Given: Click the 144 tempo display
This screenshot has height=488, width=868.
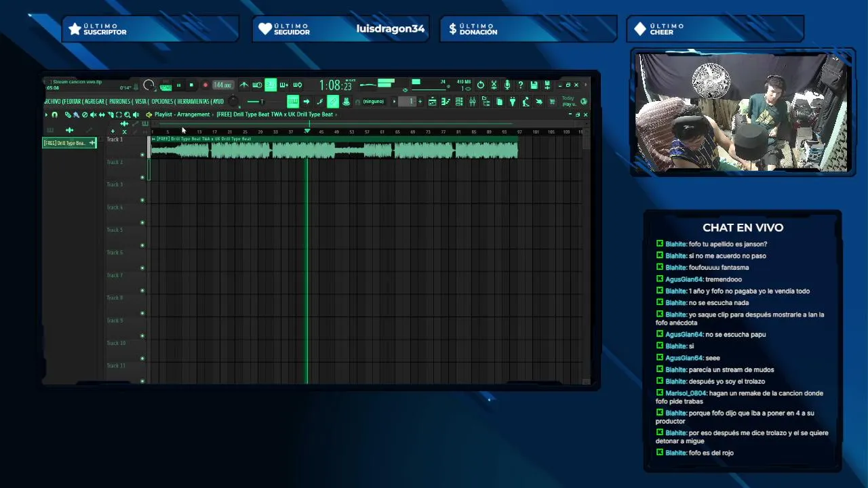Looking at the screenshot, I should 223,85.
